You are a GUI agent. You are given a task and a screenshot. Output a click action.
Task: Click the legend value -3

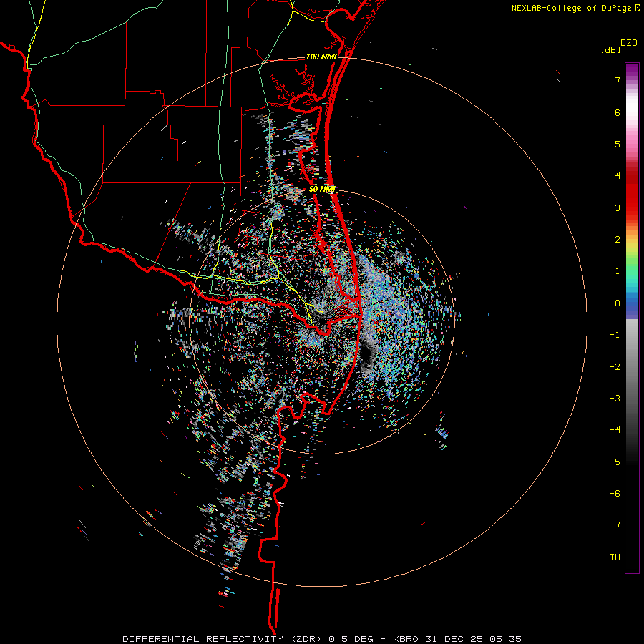pos(615,399)
